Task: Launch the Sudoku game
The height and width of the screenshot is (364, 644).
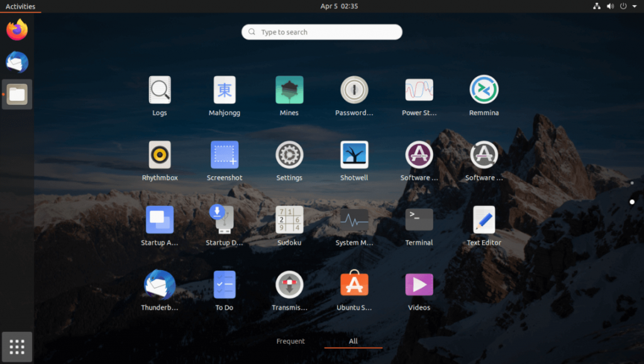Action: pos(289,218)
